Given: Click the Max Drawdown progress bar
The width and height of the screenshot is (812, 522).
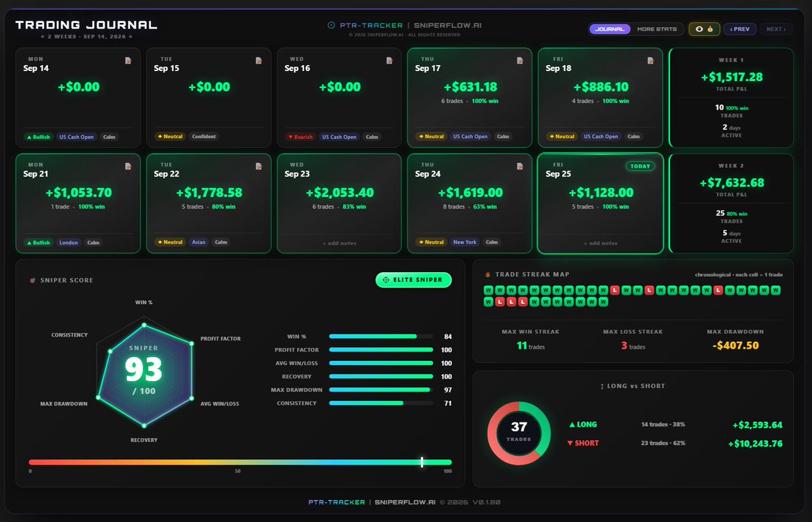Looking at the screenshot, I should coord(381,390).
